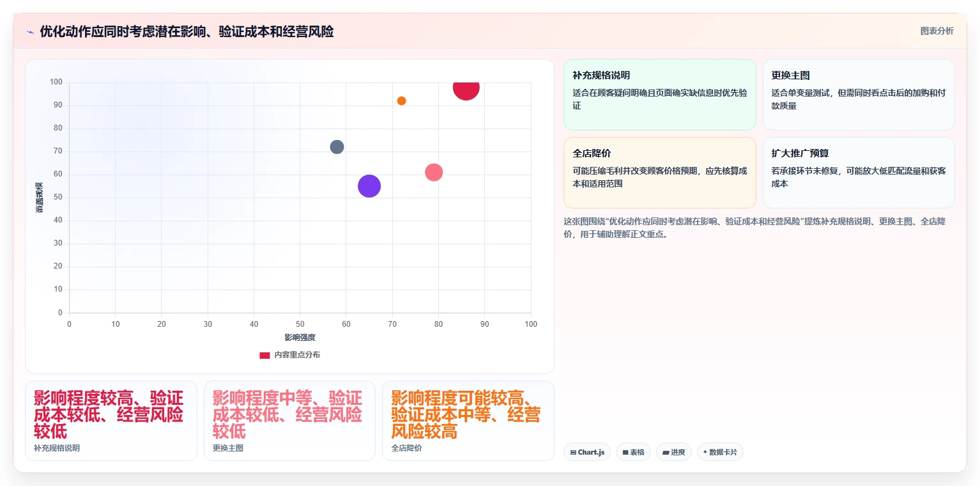Click the 表格 tag
This screenshot has width=980, height=486.
click(x=633, y=452)
